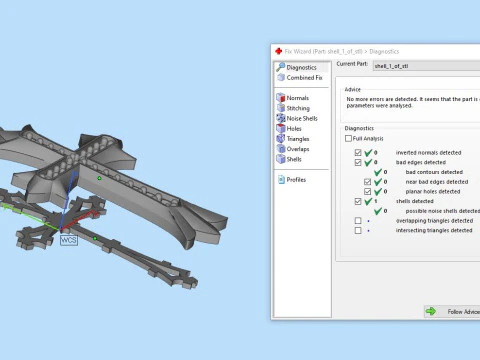Switch to the Normals page
Image resolution: width=480 pixels, height=360 pixels.
pos(298,98)
